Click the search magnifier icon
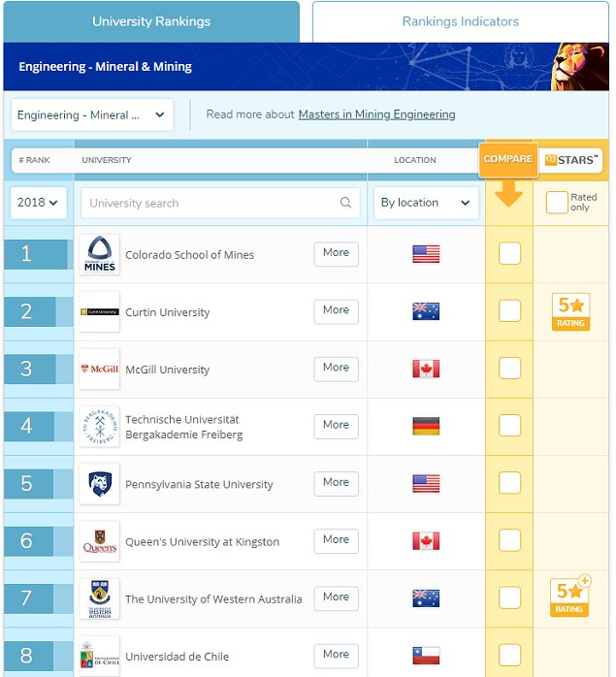This screenshot has height=677, width=616. click(345, 204)
